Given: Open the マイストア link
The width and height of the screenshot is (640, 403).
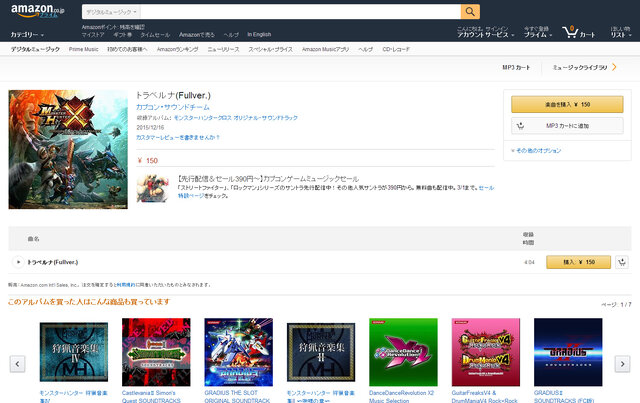Looking at the screenshot, I should 93,35.
